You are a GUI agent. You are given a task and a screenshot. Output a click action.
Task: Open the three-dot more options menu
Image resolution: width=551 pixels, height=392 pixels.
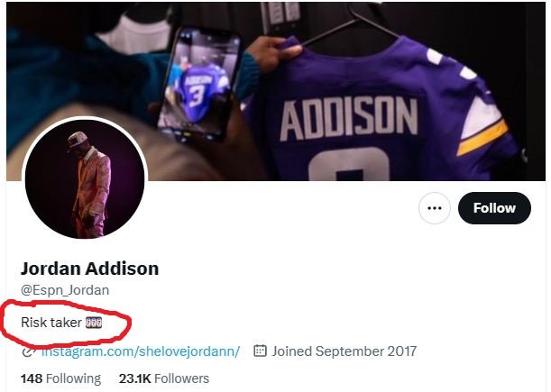[x=435, y=208]
